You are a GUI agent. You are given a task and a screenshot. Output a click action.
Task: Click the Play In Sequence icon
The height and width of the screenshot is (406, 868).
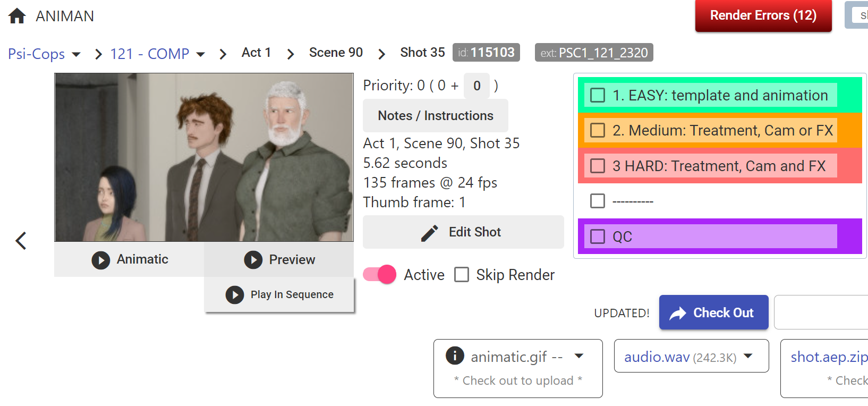[x=235, y=295]
